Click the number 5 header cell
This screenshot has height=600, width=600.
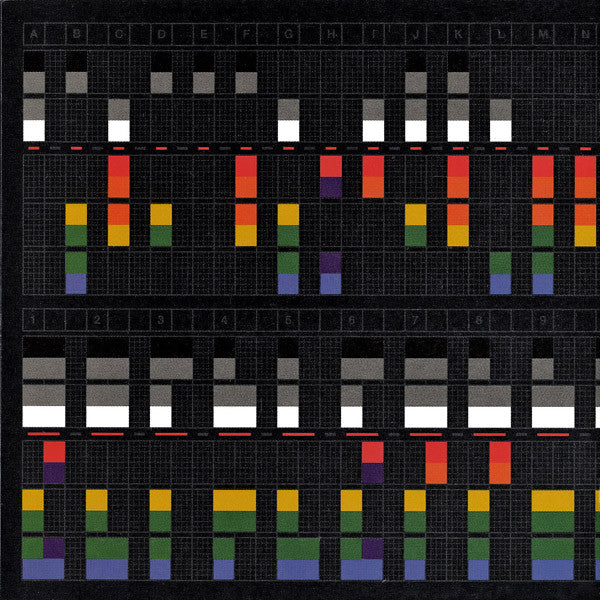[x=288, y=320]
